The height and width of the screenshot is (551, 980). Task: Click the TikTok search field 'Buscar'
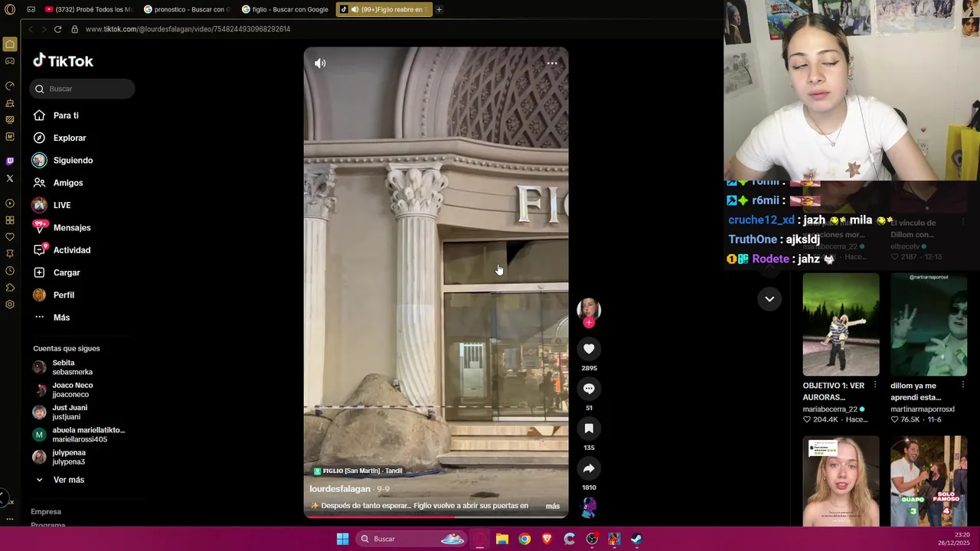tap(83, 89)
